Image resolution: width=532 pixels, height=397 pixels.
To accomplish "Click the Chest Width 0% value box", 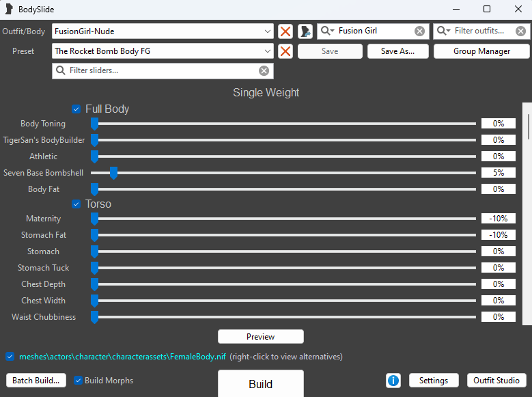I will click(x=498, y=300).
